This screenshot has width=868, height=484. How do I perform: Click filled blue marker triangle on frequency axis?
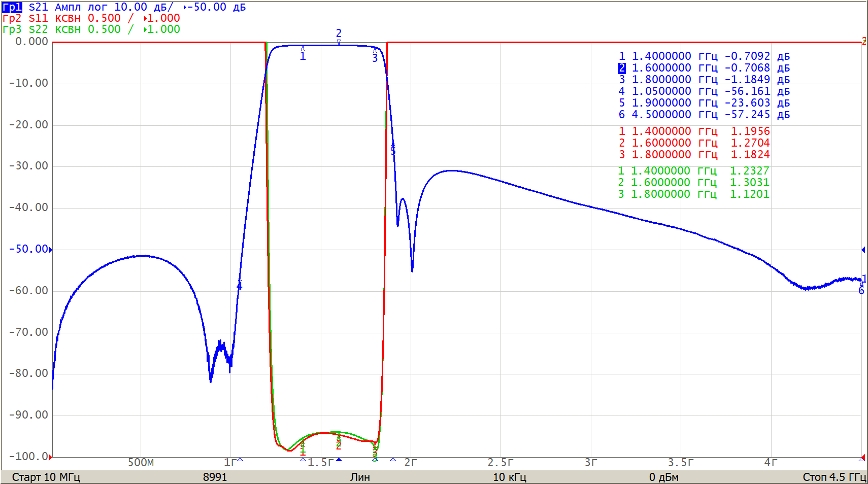coord(339,460)
